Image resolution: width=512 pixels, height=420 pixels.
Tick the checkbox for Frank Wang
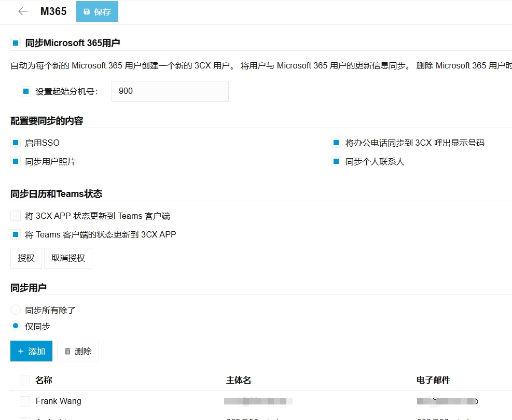25,401
